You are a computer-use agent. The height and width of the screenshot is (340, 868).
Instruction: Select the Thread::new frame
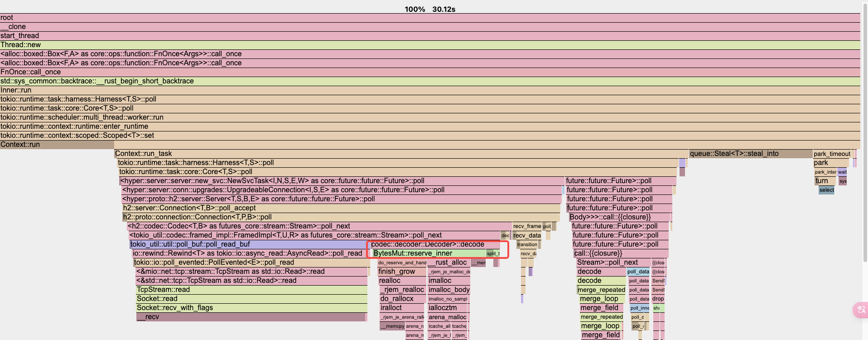[430, 45]
